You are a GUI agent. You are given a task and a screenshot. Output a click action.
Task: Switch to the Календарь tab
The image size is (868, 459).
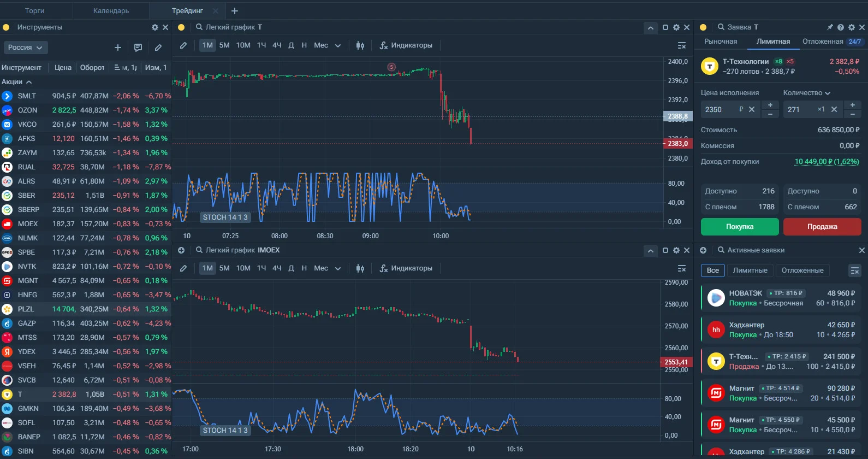click(111, 11)
